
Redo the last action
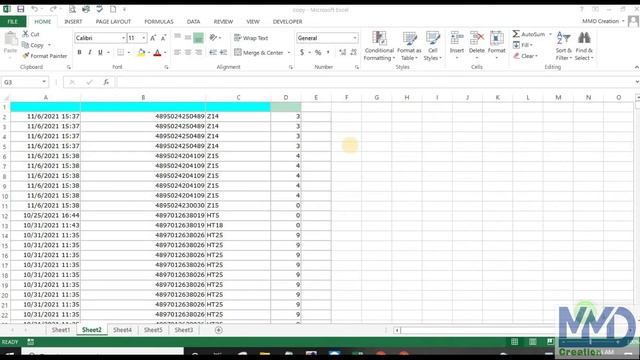(x=53, y=9)
